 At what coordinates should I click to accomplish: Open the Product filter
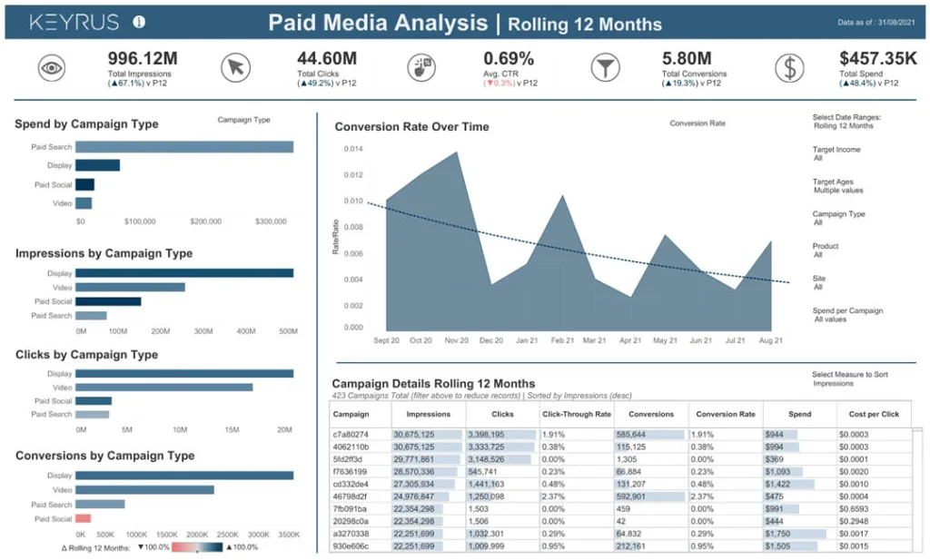click(825, 251)
